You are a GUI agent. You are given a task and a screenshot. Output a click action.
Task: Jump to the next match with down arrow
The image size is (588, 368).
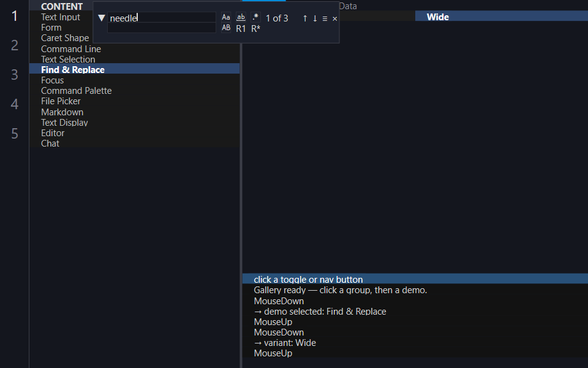tap(315, 18)
